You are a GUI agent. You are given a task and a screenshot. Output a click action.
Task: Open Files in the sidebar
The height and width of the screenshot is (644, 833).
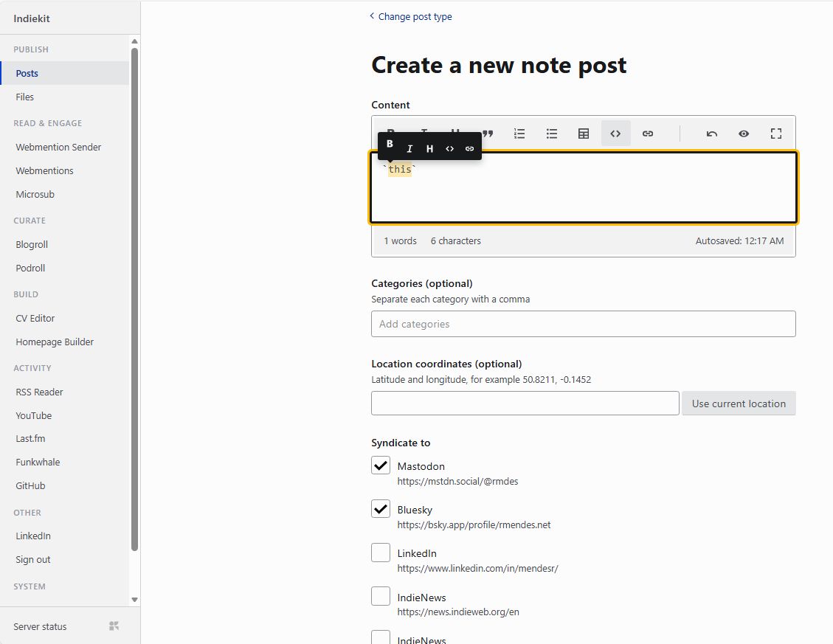[x=25, y=97]
